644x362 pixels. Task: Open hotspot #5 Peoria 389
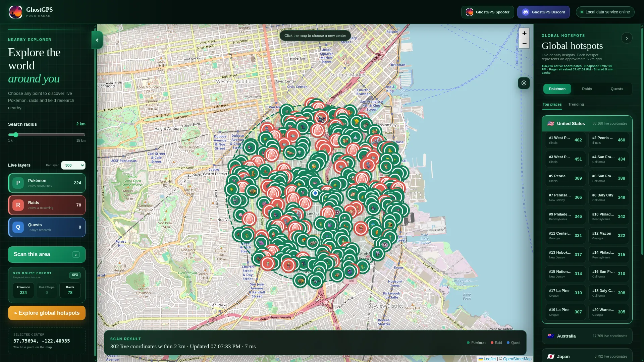(566, 178)
